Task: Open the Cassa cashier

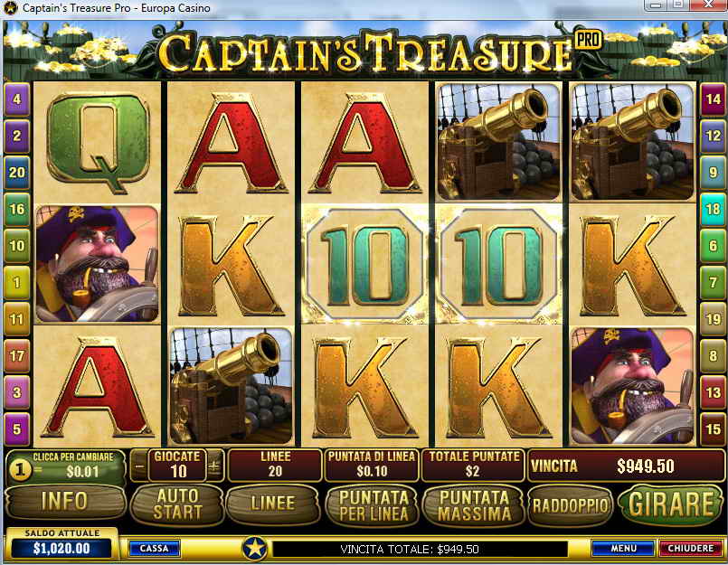Action: 154,549
